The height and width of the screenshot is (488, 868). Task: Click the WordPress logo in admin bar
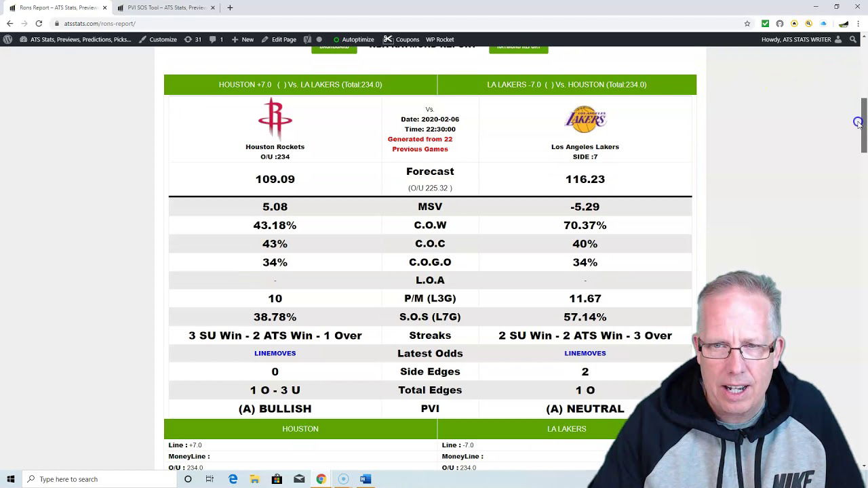click(7, 39)
